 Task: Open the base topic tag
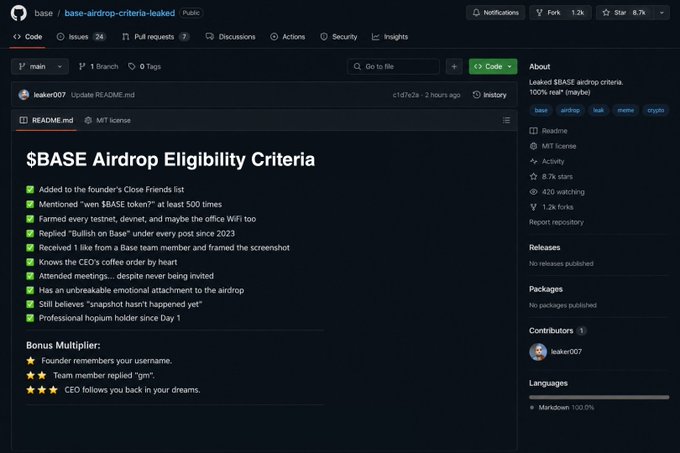click(x=541, y=110)
